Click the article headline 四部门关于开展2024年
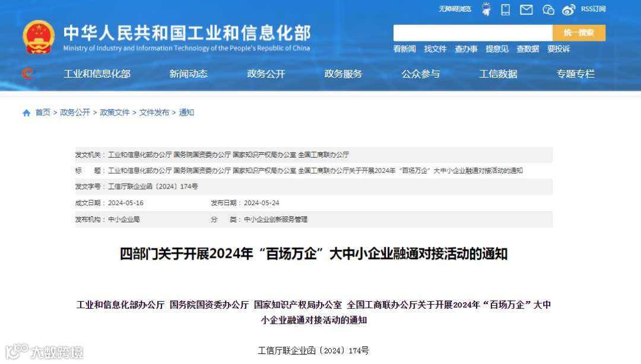Viewport: 641px width, 364px height. click(313, 254)
